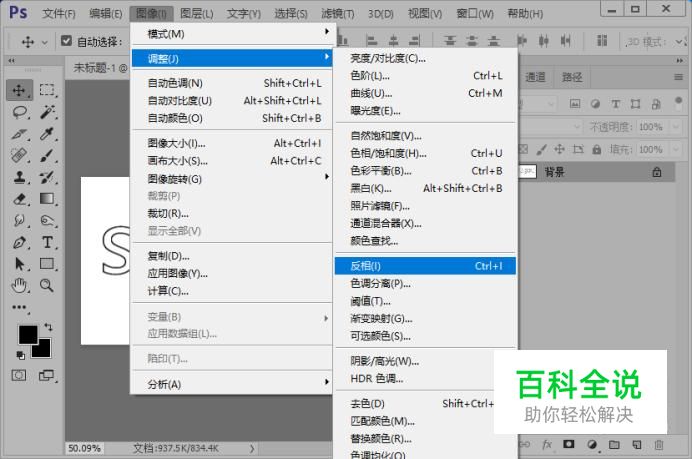Select the Move tool in toolbox

pos(19,90)
